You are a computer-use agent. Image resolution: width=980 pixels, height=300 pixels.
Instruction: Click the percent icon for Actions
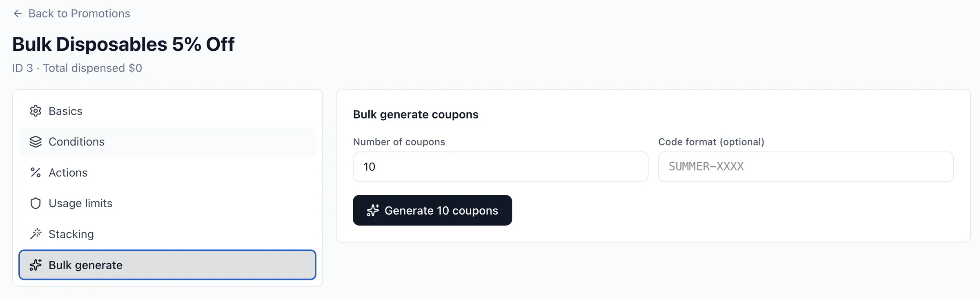pyautogui.click(x=36, y=172)
